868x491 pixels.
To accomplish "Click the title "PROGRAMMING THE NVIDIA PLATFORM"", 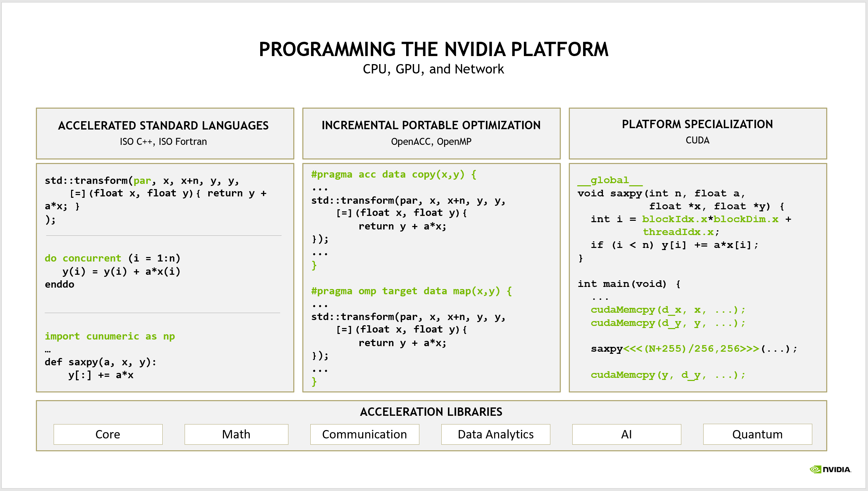I will pos(434,49).
